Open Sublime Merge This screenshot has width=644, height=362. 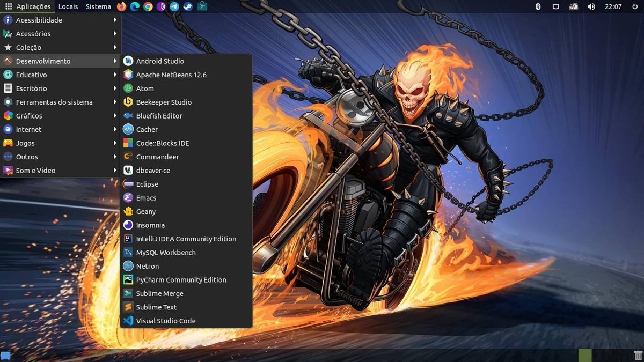pyautogui.click(x=186, y=294)
